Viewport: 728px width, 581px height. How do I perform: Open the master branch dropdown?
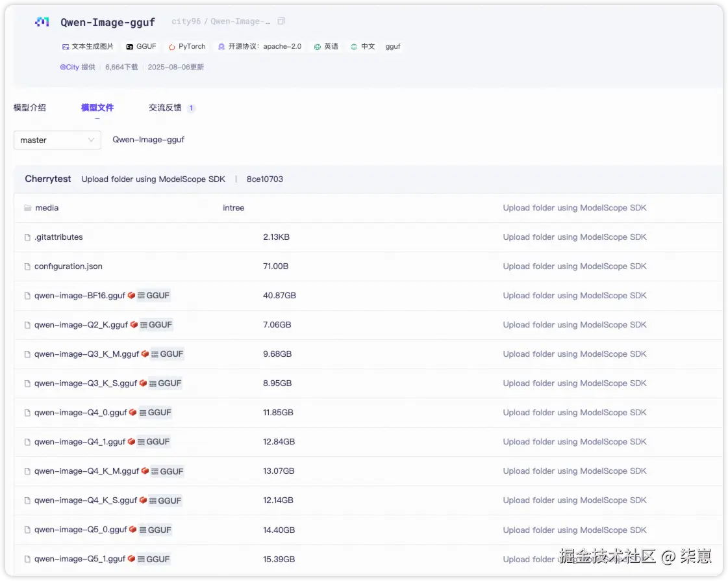click(x=58, y=140)
